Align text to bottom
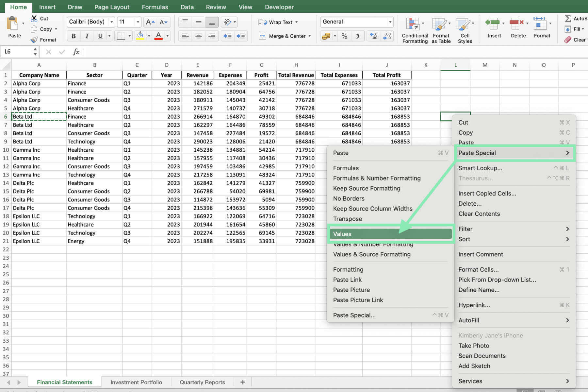 click(x=212, y=22)
